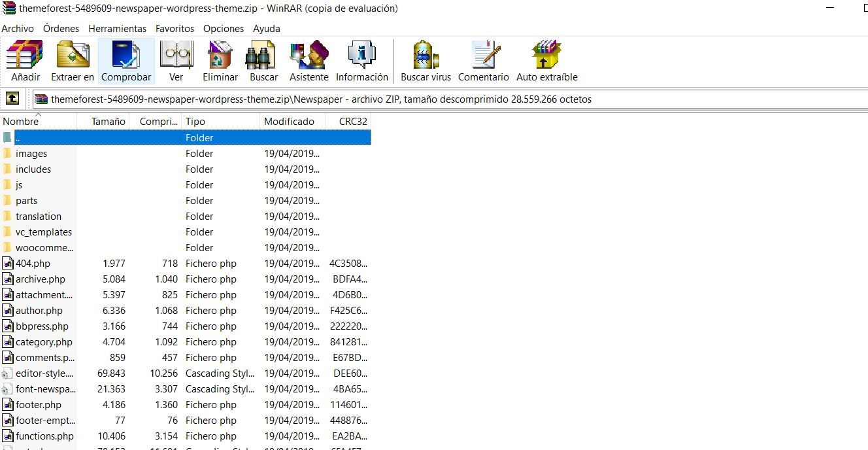
Task: Select the footer.php file name
Action: [x=39, y=405]
